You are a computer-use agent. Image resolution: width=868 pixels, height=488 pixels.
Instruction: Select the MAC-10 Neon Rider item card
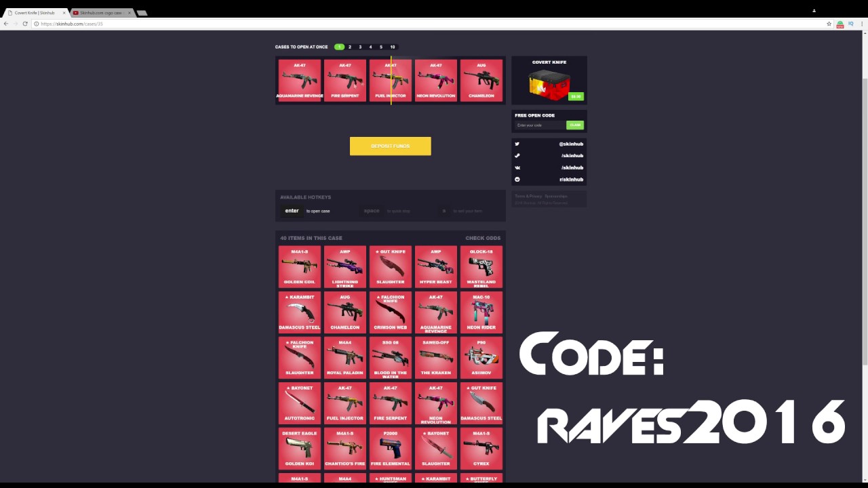(x=481, y=312)
